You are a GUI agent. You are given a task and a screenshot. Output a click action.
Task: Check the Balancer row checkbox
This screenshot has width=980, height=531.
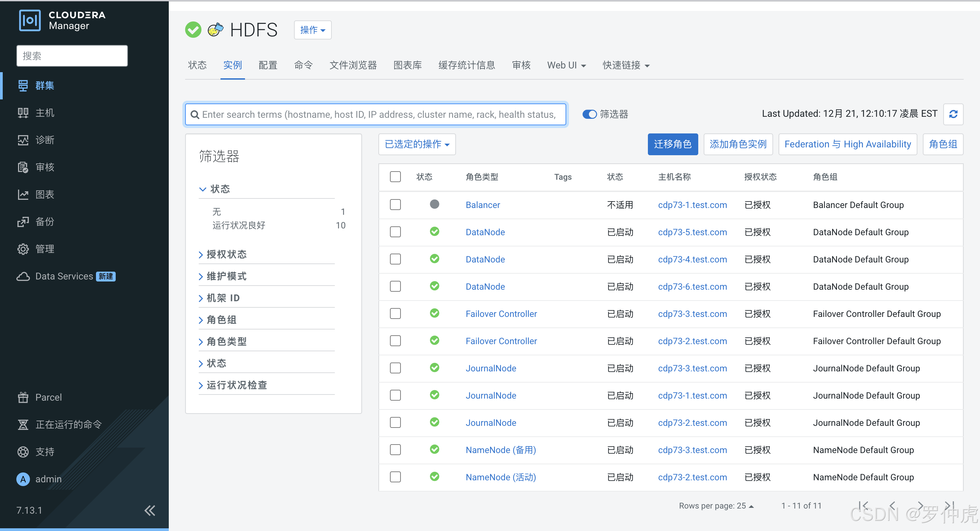[395, 205]
